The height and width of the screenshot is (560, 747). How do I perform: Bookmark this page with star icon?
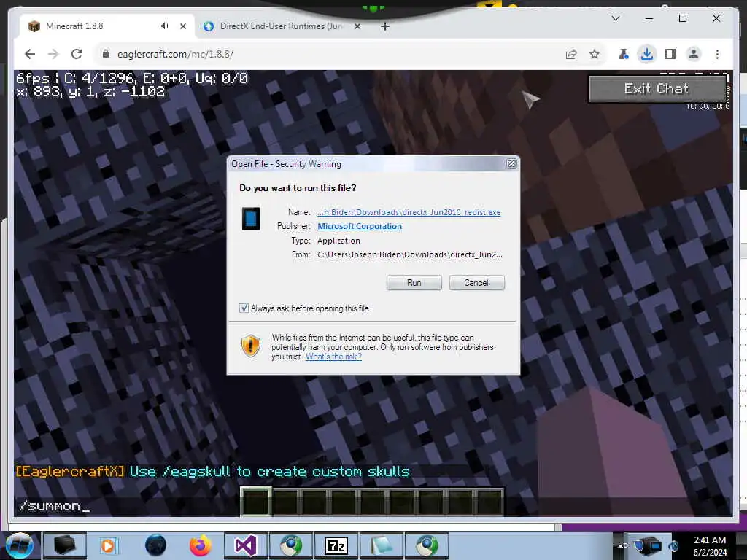click(x=594, y=54)
